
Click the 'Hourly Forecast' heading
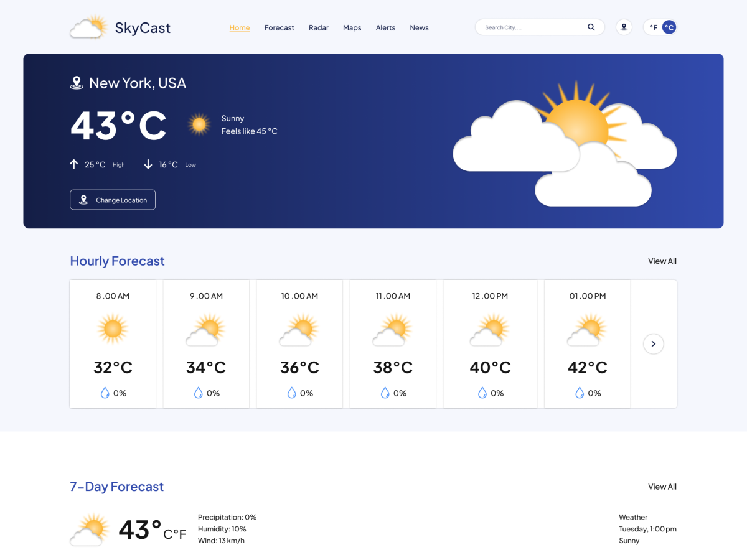tap(117, 261)
